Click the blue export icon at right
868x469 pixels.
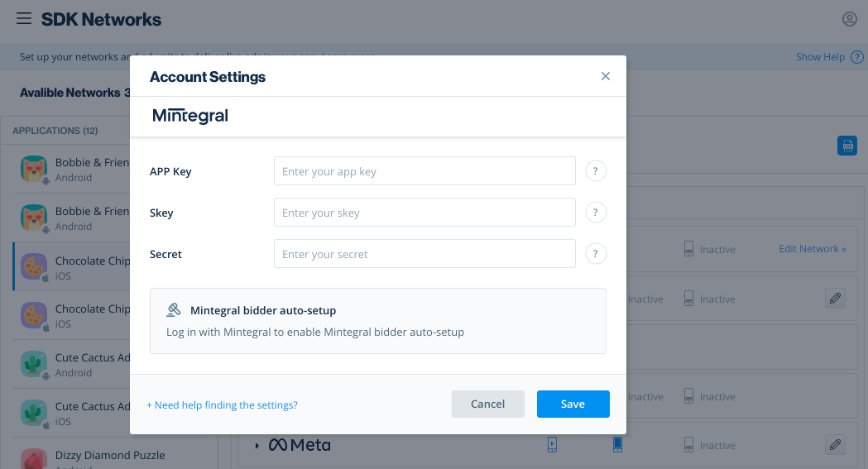pos(846,146)
